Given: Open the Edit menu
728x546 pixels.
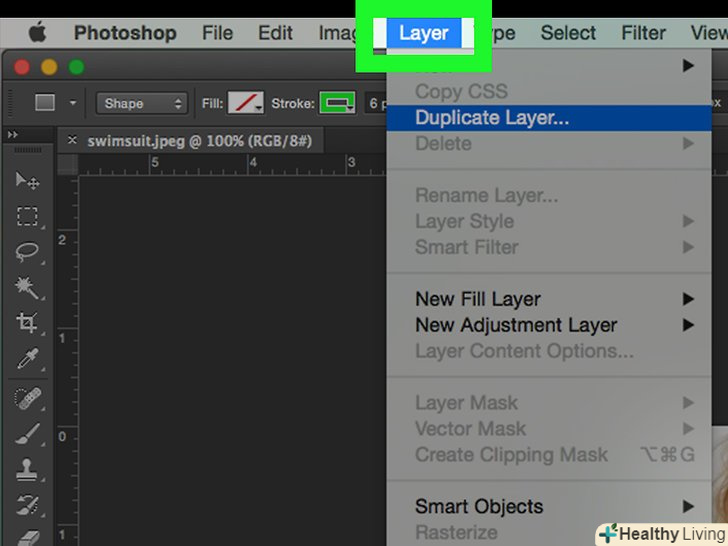Looking at the screenshot, I should (x=275, y=33).
